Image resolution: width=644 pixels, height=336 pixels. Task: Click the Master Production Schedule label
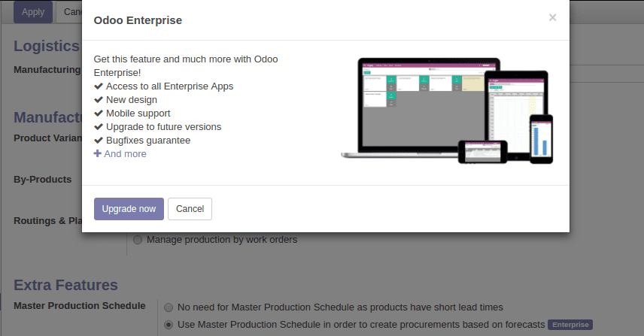tap(79, 306)
